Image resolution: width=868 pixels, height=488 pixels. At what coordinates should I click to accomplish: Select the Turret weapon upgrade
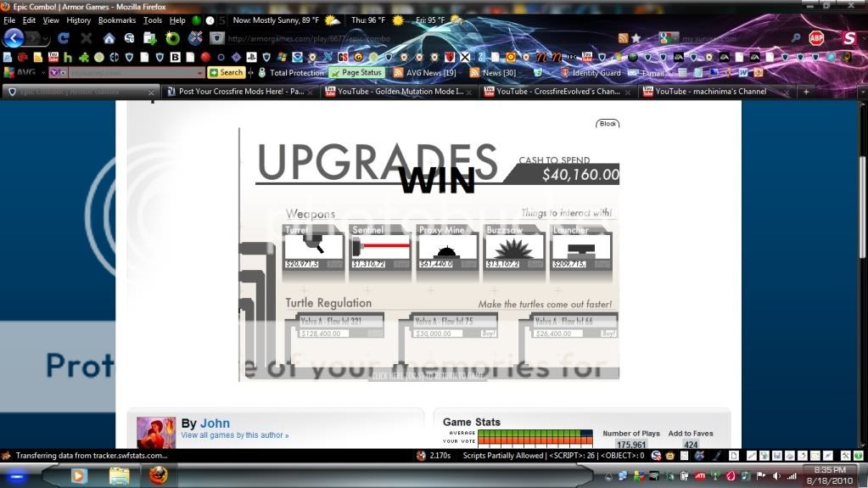coord(313,248)
